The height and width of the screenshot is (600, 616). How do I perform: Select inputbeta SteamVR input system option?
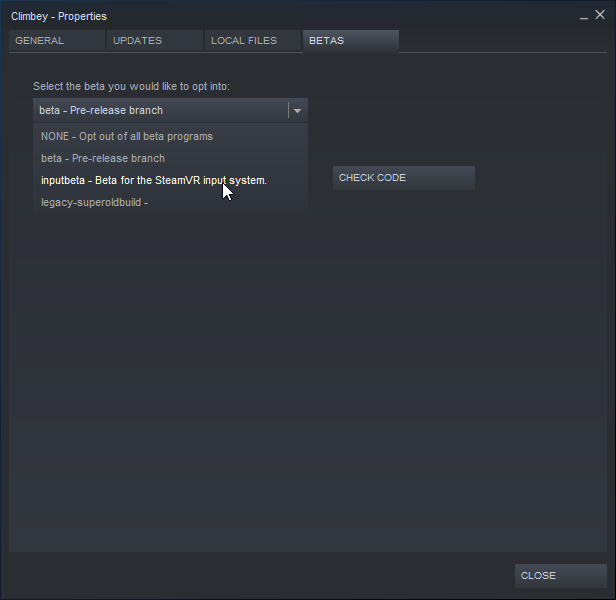click(170, 180)
